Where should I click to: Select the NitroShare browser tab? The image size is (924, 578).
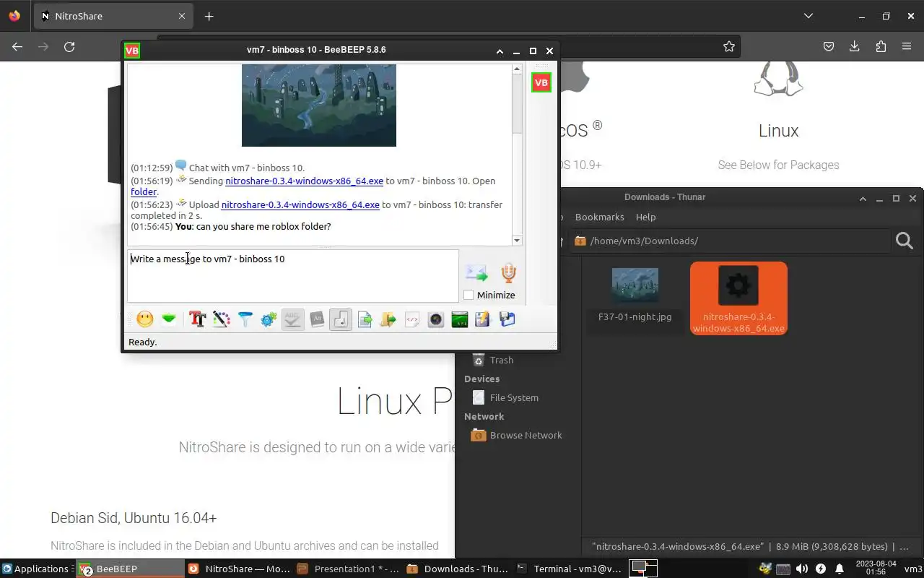(113, 16)
